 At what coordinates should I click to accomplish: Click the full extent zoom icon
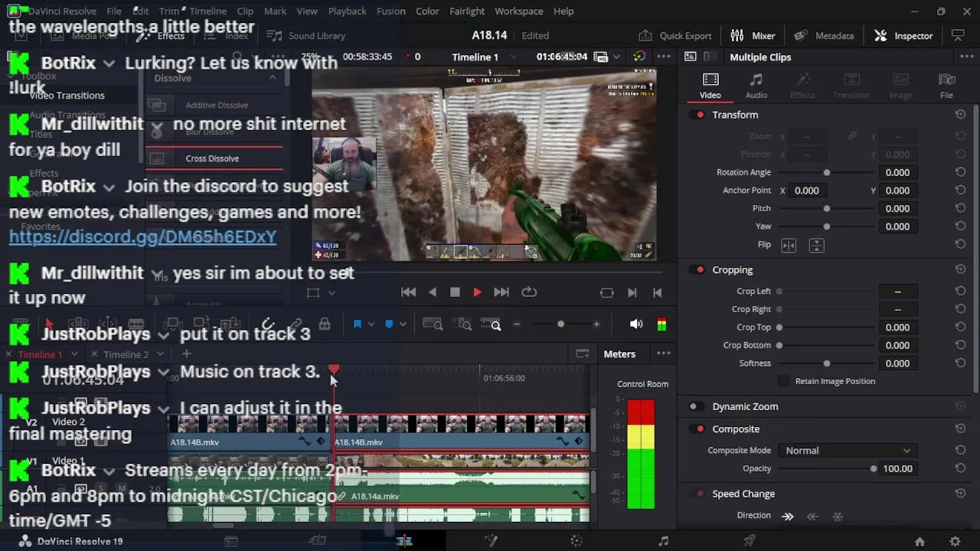[x=433, y=324]
